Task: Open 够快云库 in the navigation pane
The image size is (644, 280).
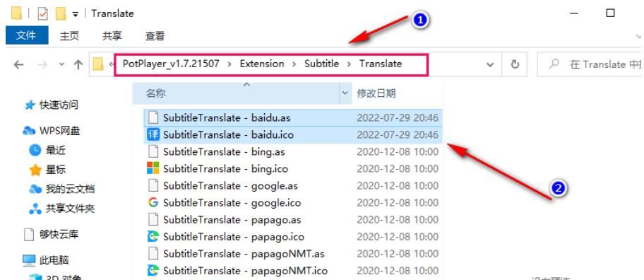Action: pos(59,234)
